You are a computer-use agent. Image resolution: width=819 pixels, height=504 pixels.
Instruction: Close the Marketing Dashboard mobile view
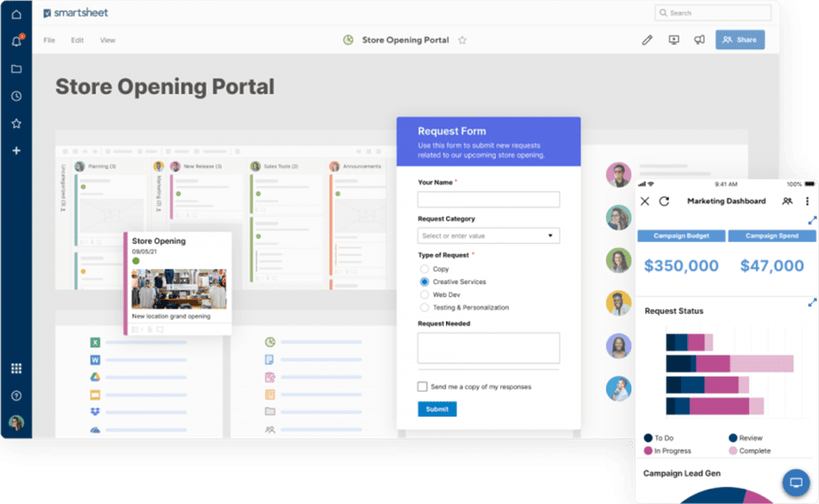pos(645,202)
